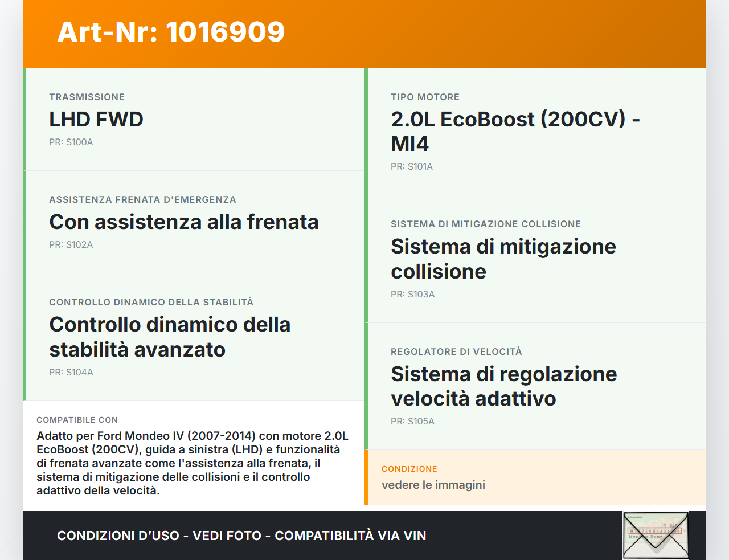Select Controllo dinamico della stabilità avanzato value
Image resolution: width=729 pixels, height=560 pixels.
pos(170,337)
